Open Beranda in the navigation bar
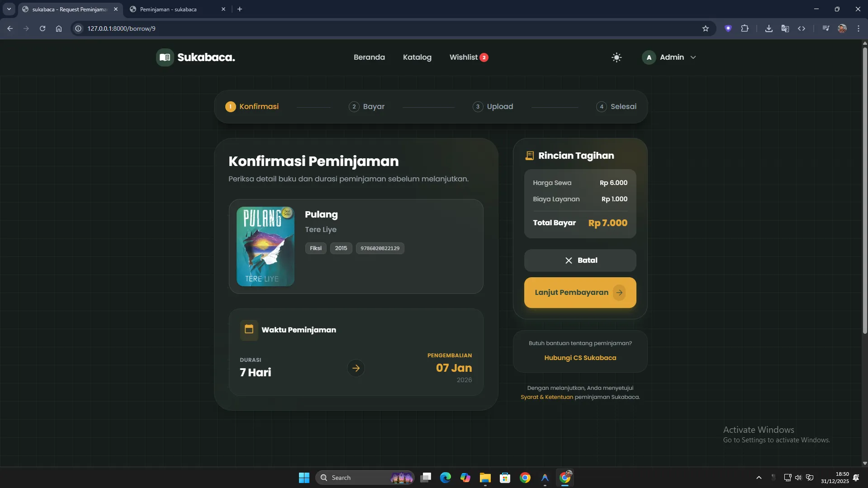The width and height of the screenshot is (868, 488). 369,57
